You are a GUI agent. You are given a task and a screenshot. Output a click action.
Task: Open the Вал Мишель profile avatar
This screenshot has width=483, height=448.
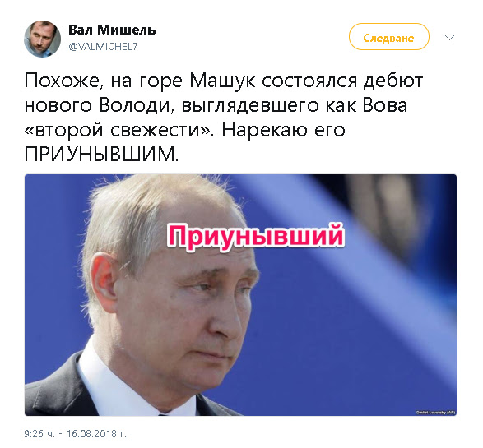tap(42, 39)
